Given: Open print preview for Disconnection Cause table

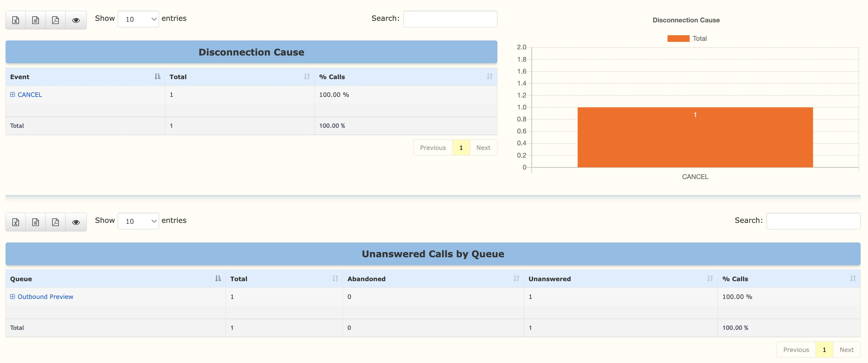Looking at the screenshot, I should coord(75,20).
